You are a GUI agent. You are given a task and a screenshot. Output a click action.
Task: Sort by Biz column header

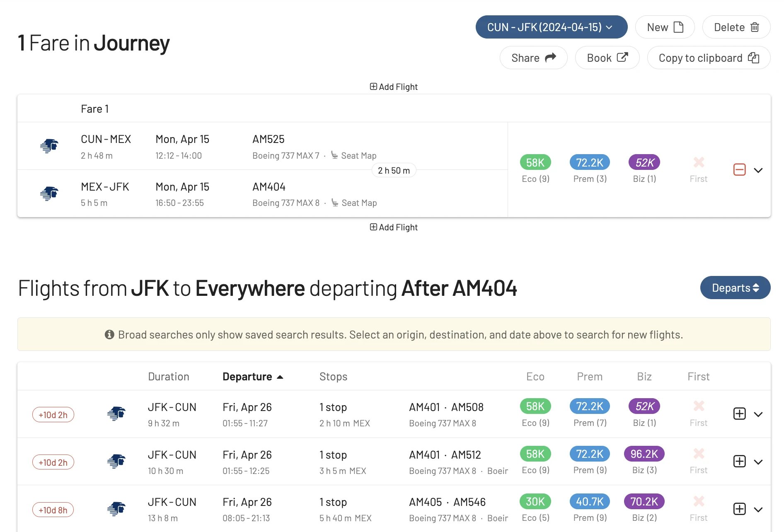click(x=644, y=376)
